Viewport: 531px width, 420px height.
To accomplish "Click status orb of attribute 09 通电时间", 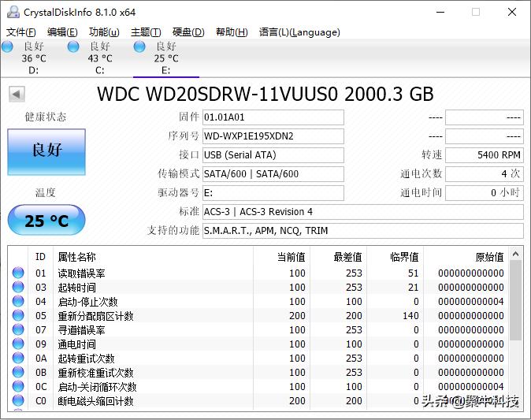I will pos(18,344).
